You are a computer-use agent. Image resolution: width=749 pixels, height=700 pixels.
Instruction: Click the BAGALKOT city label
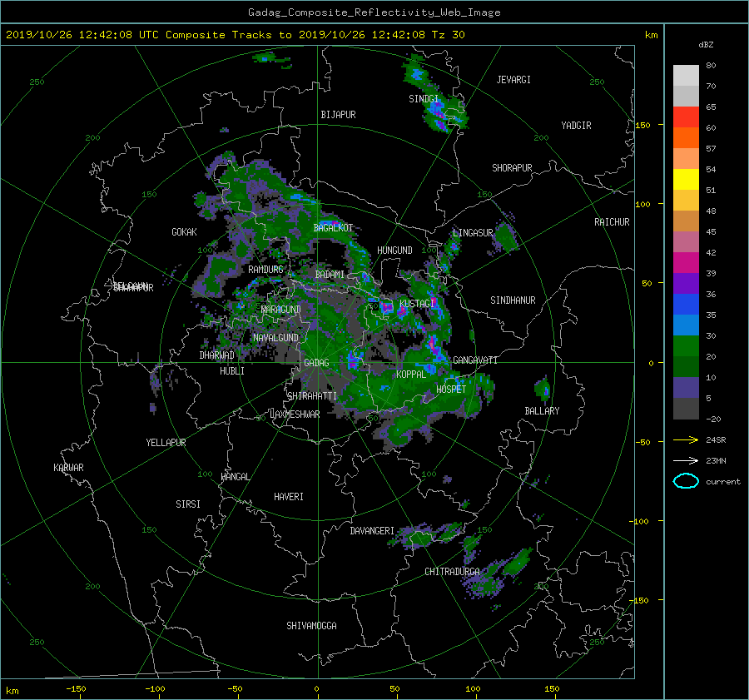click(x=334, y=228)
